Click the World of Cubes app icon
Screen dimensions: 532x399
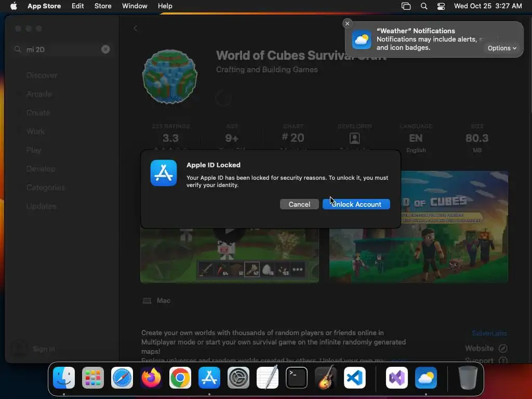tap(170, 77)
